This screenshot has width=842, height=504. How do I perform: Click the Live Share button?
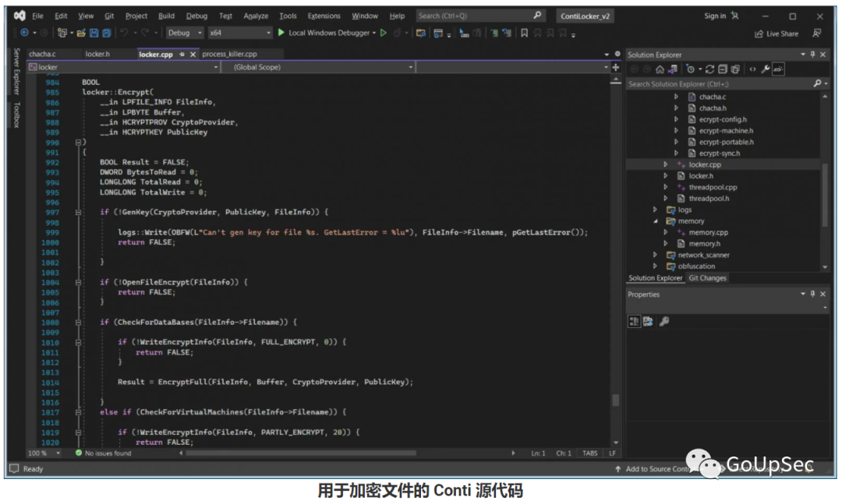(x=777, y=33)
